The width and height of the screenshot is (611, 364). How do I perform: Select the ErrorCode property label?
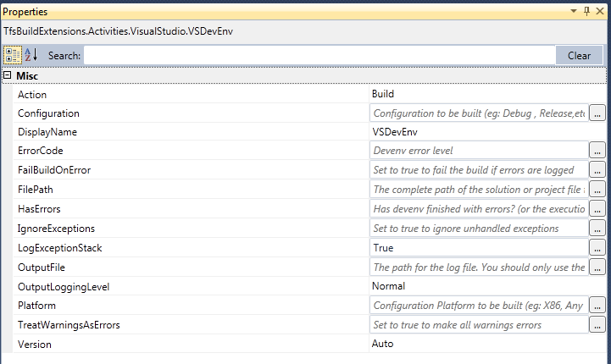(40, 151)
